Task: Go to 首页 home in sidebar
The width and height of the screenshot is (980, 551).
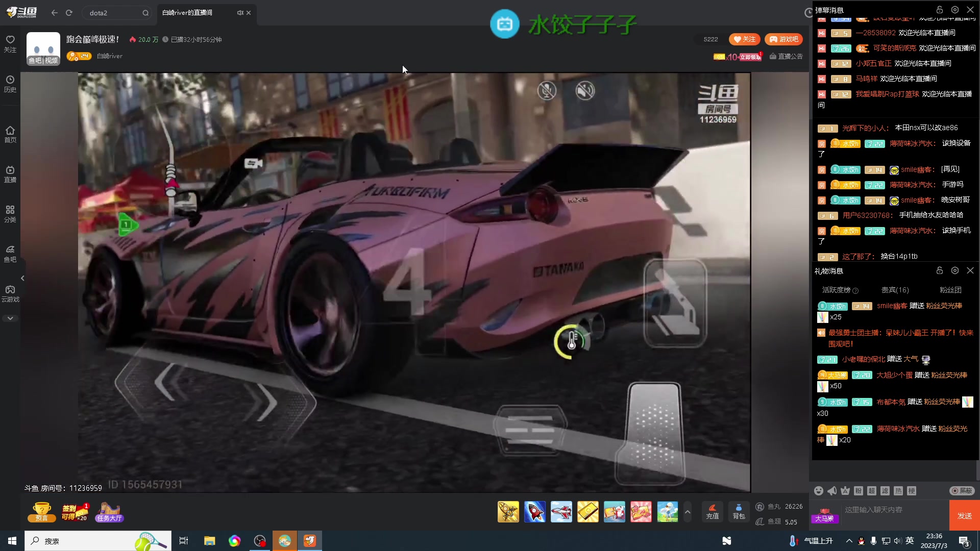Action: coord(10,135)
